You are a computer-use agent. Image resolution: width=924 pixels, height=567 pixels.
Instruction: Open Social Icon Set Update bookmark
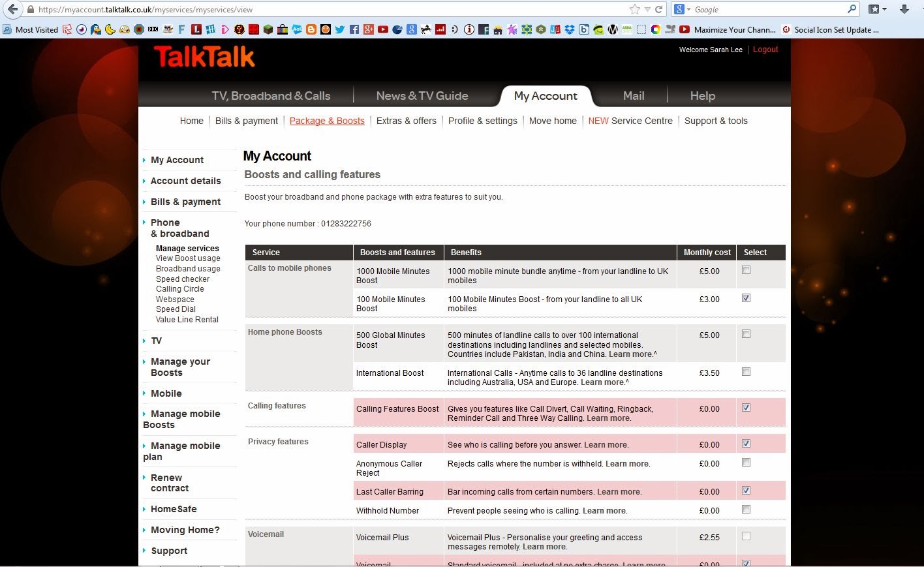(829, 29)
